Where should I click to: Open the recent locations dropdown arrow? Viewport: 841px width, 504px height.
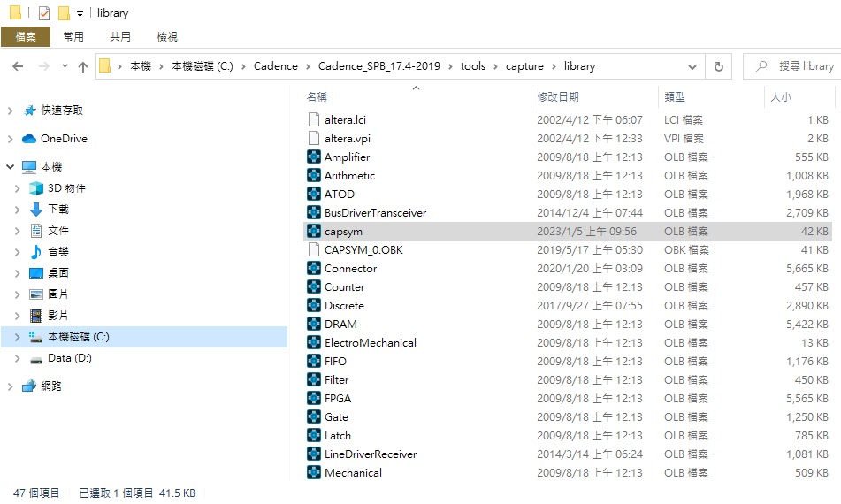pos(65,66)
